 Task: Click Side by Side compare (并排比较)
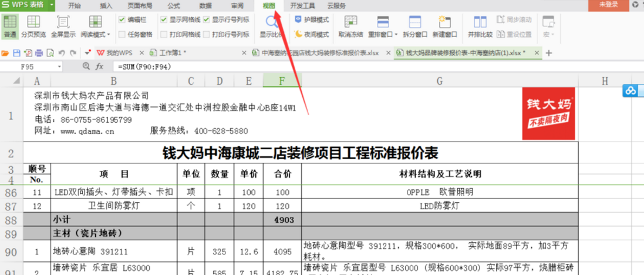[480, 26]
